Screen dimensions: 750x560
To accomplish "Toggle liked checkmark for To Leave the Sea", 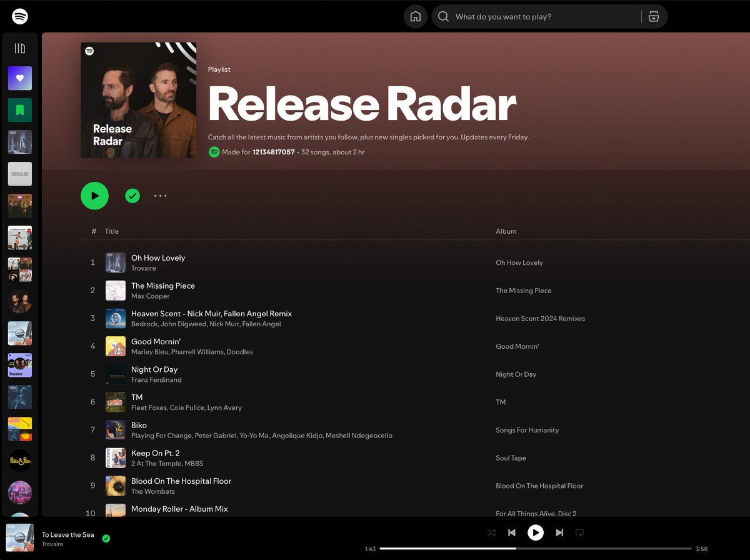I will point(106,538).
